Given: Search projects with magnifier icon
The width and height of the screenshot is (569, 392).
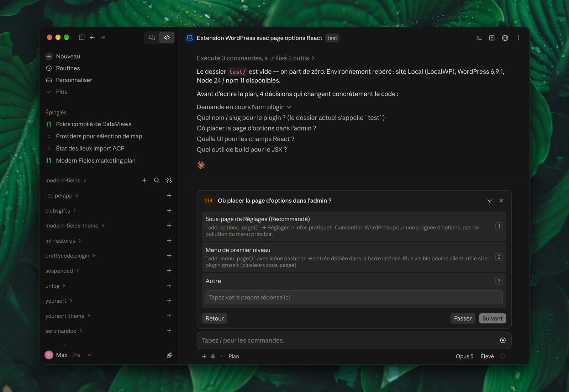Looking at the screenshot, I should coord(157,180).
